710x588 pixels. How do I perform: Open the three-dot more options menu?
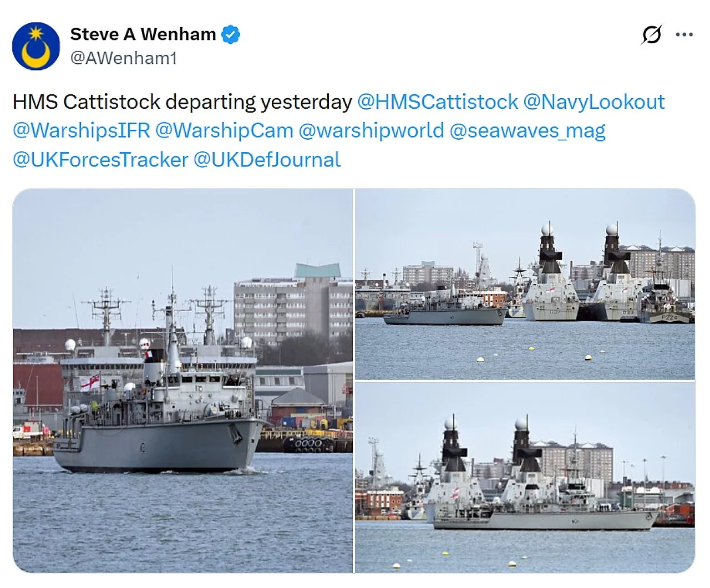tap(684, 35)
